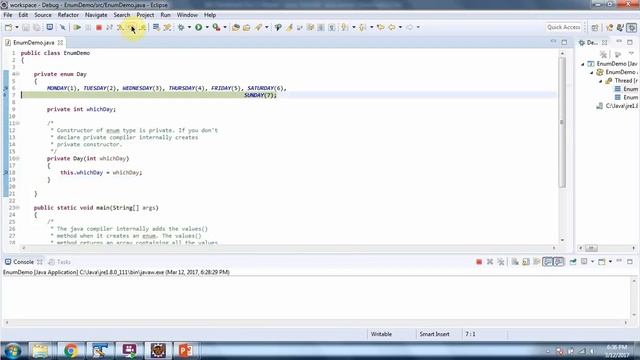Screen dimensions: 640x360
Task: Open the Window menu
Action: (187, 15)
